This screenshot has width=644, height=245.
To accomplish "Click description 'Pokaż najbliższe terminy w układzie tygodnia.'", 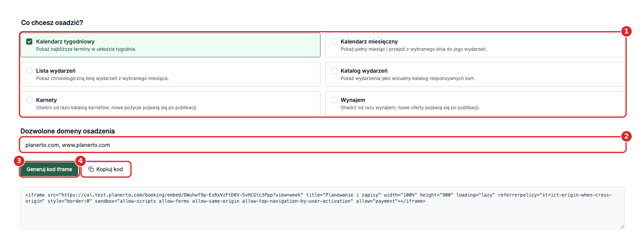I will 86,49.
